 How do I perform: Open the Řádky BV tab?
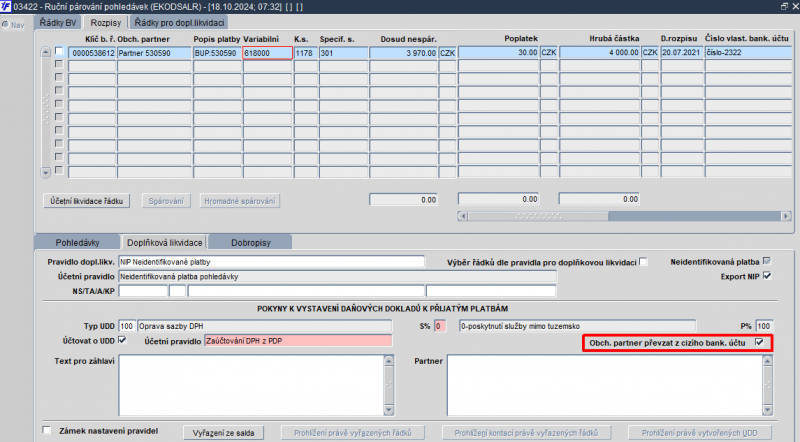click(x=58, y=22)
